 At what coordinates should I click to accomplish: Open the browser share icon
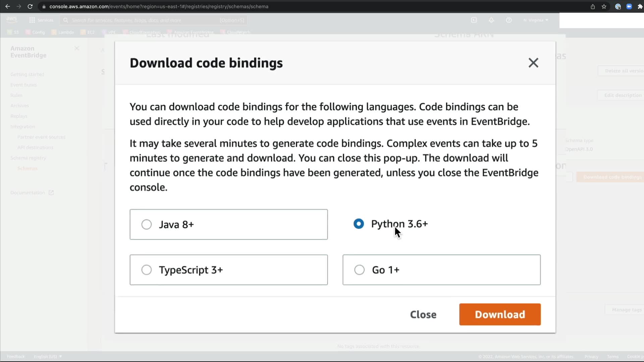[x=593, y=6]
